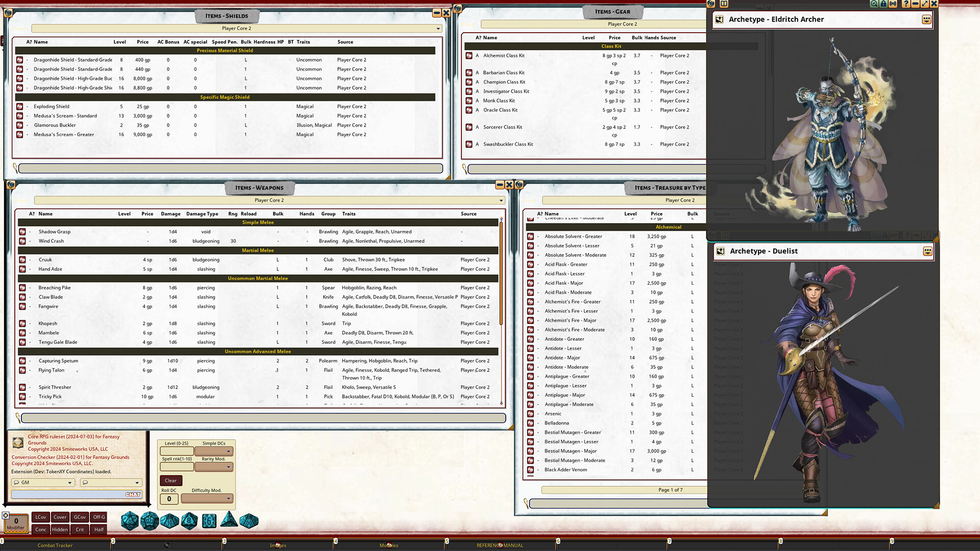Toggle the Crit modifier
This screenshot has height=551, width=980.
coord(80,530)
